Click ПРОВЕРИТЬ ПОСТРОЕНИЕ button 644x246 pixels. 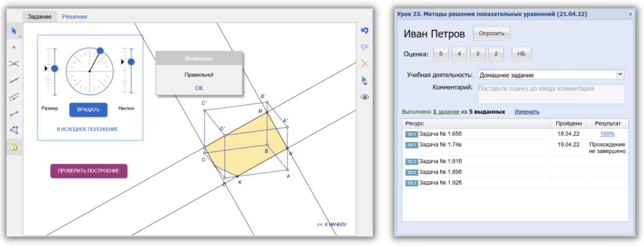click(89, 171)
